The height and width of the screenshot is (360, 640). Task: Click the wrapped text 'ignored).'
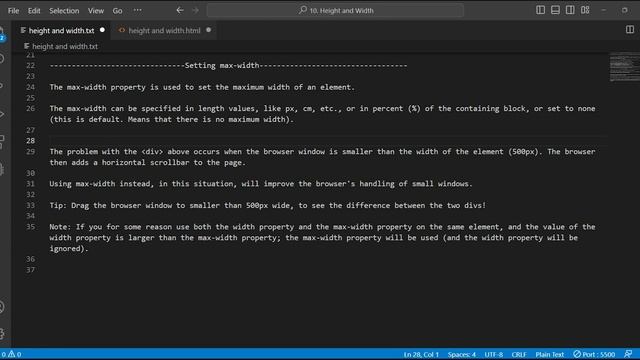(x=69, y=248)
